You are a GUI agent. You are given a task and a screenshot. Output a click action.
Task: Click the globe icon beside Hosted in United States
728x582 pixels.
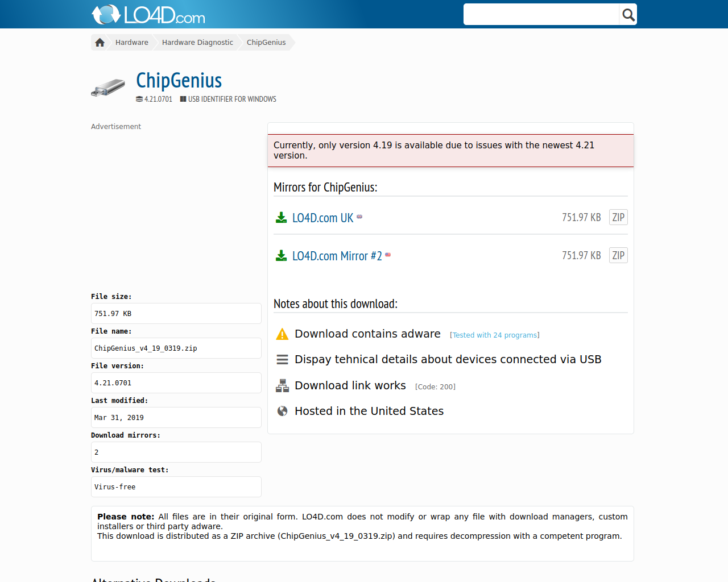tap(282, 411)
